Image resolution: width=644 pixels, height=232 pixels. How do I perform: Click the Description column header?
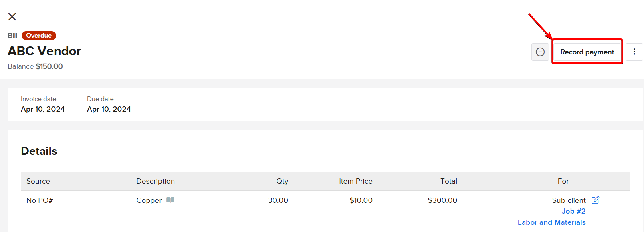tap(155, 181)
